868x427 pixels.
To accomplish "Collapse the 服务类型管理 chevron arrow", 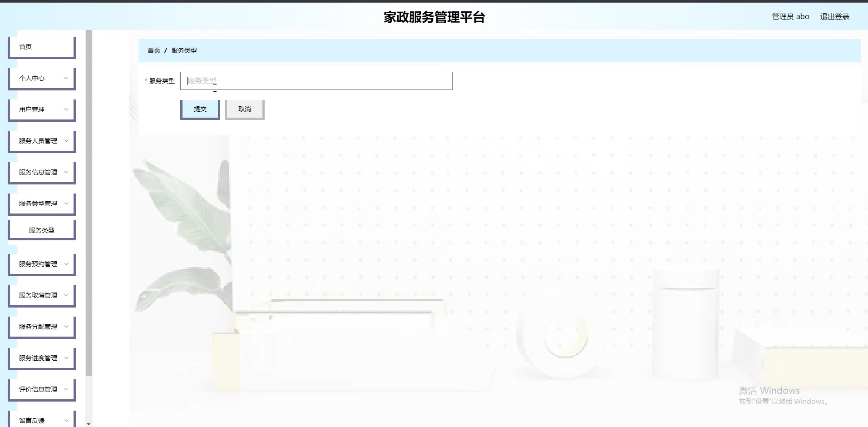I will (x=66, y=204).
